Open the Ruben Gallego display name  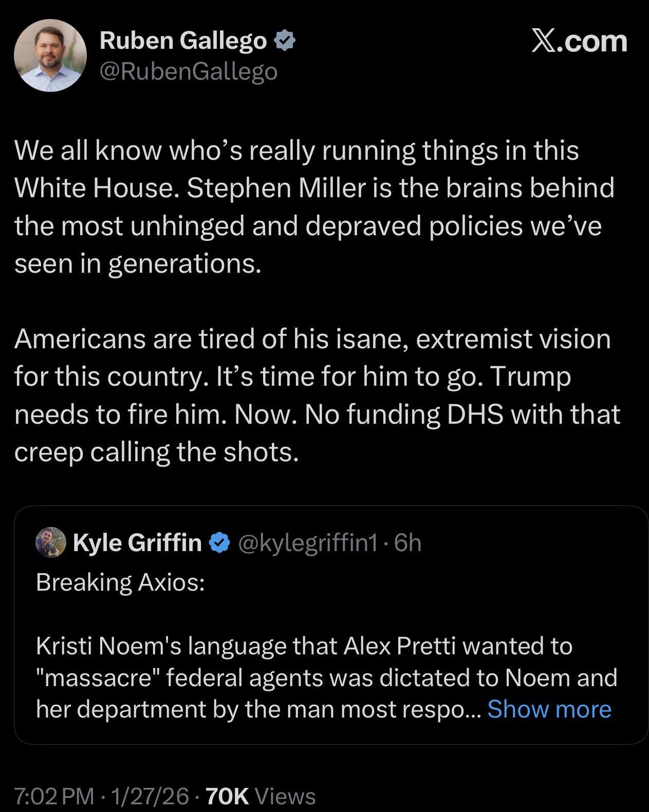[x=183, y=41]
